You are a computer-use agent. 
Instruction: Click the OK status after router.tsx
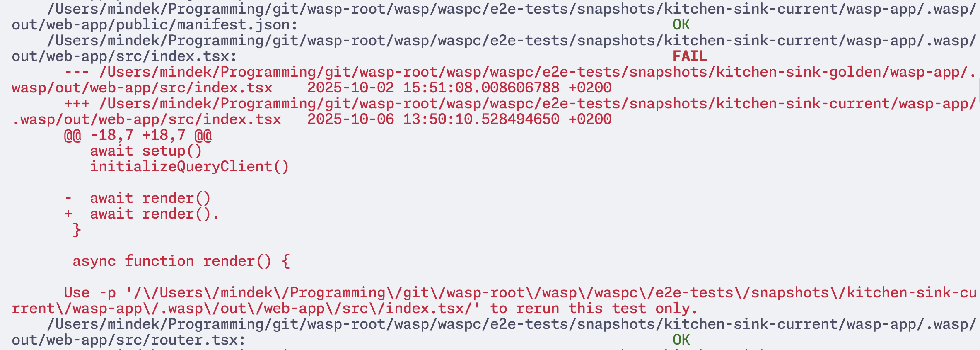point(681,340)
